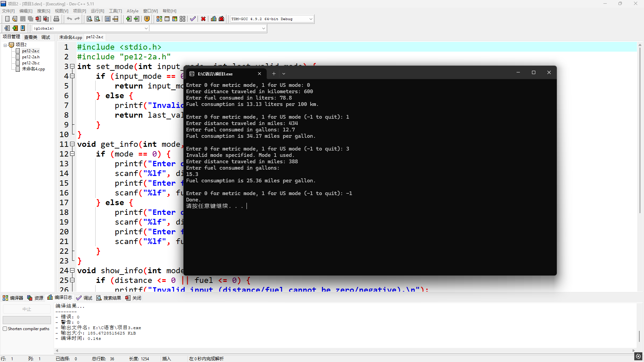Image resolution: width=644 pixels, height=362 pixels.
Task: Collapse the 项目2 project tree node
Action: (x=5, y=45)
